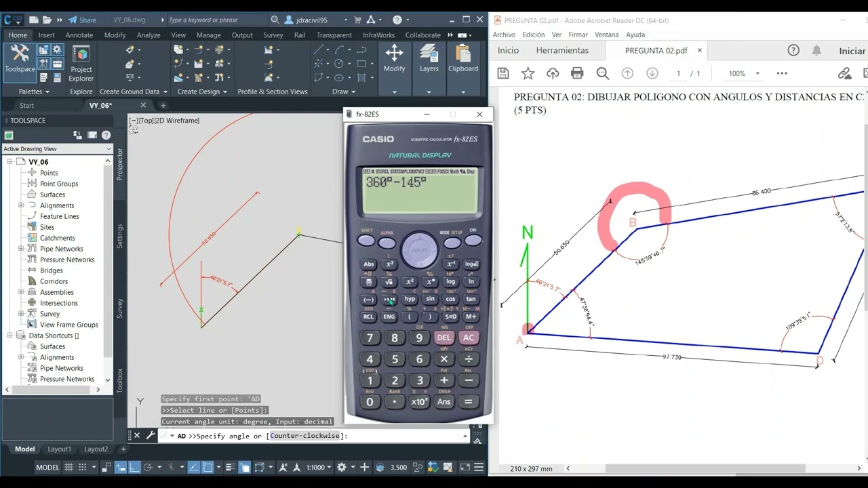
Task: Select Counter-clockwise option in command line
Action: click(304, 436)
